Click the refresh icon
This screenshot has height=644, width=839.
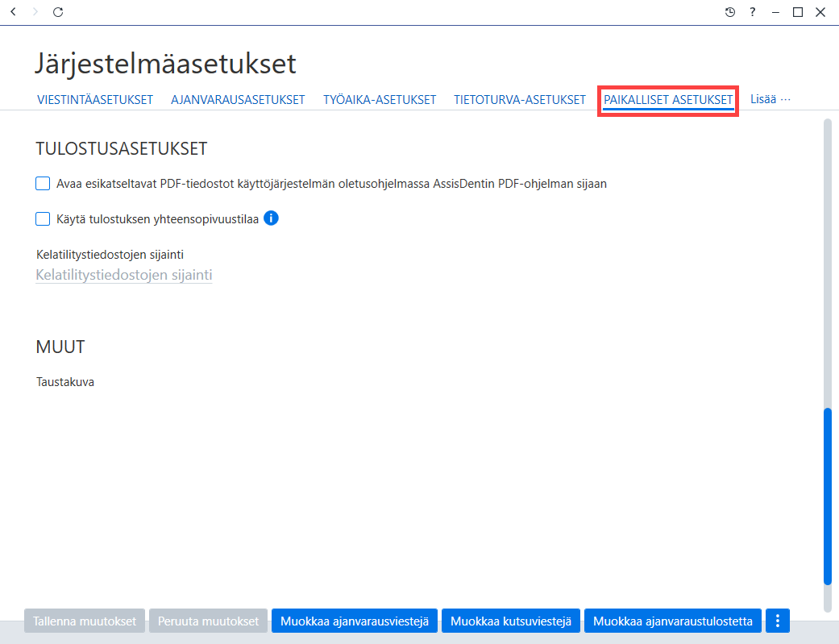pyautogui.click(x=58, y=12)
